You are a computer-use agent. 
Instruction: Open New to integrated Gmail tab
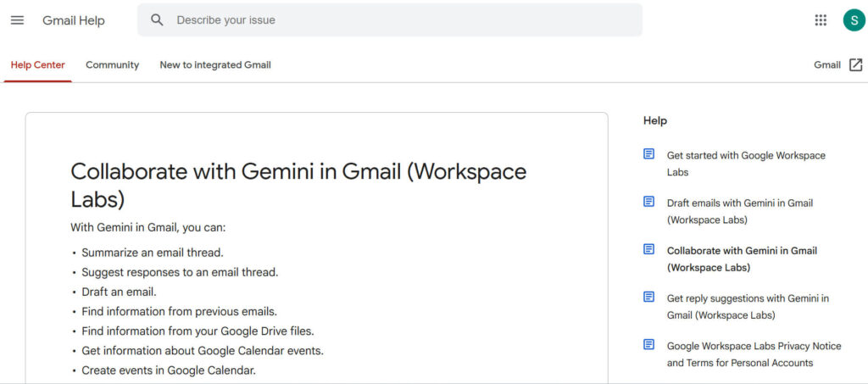pyautogui.click(x=215, y=64)
